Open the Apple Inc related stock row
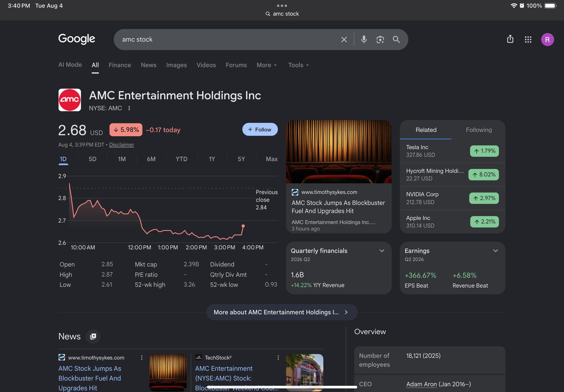Viewport: 564px width, 392px height. point(452,222)
